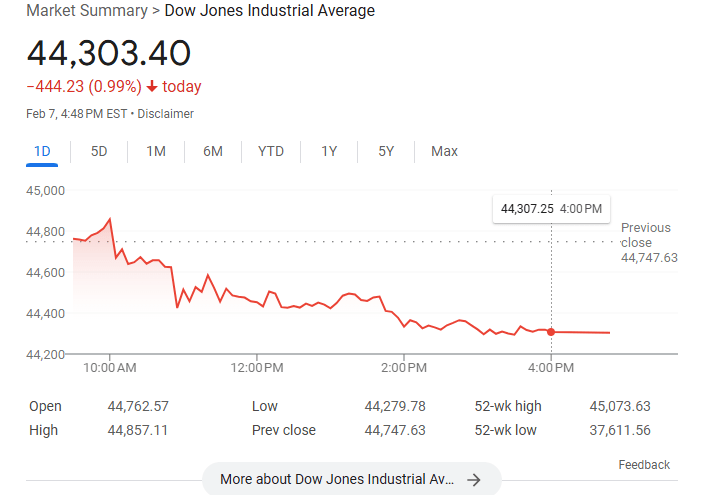Click the red 4:00 PM chart marker dot
The image size is (708, 495).
[551, 331]
